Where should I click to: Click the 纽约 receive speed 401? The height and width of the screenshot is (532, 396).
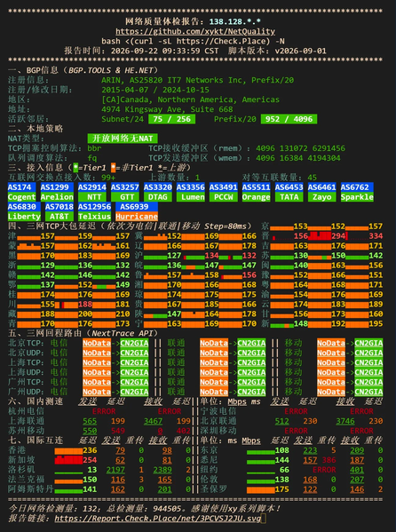pyautogui.click(x=357, y=470)
